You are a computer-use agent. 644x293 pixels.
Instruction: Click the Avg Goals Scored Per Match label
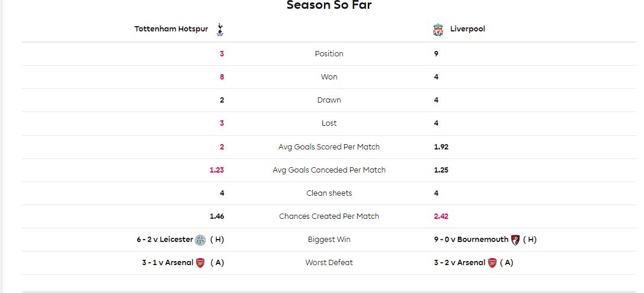[329, 146]
